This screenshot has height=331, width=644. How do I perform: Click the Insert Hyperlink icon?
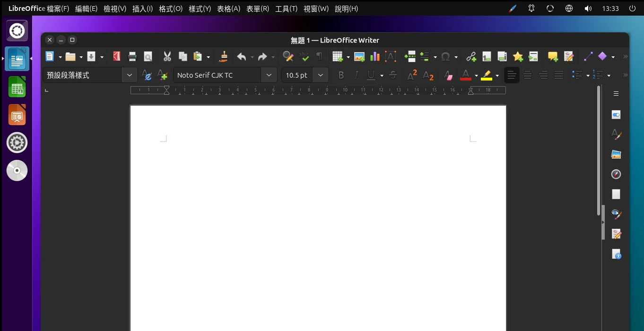tap(471, 57)
